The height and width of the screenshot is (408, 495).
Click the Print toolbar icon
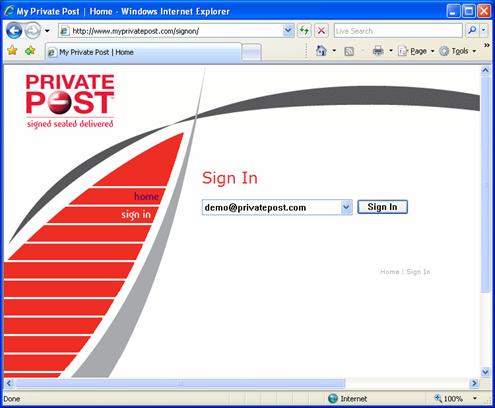378,51
